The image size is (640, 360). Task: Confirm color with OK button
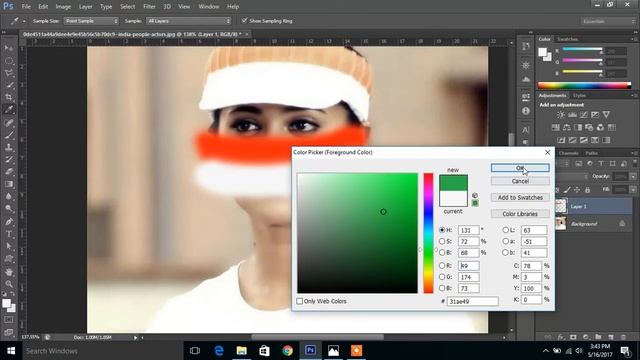tap(520, 168)
